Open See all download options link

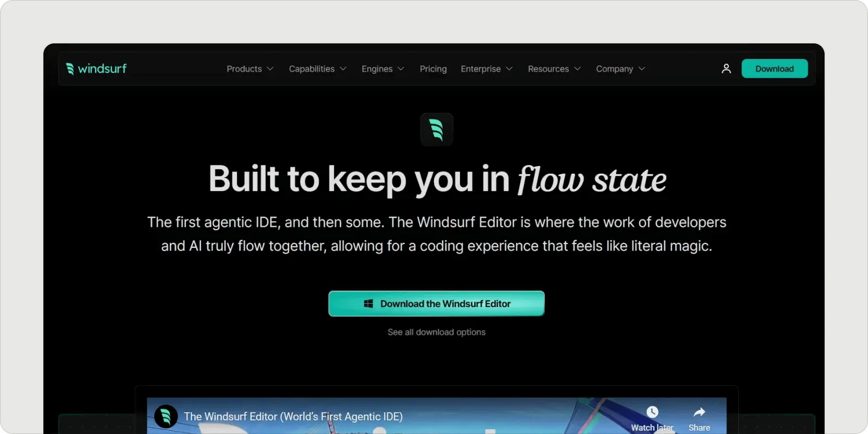click(436, 332)
